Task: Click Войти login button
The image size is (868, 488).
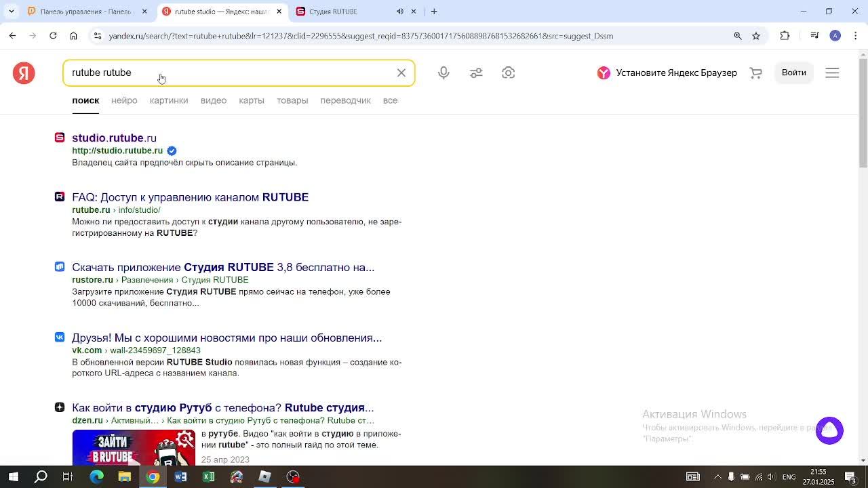Action: (x=793, y=73)
